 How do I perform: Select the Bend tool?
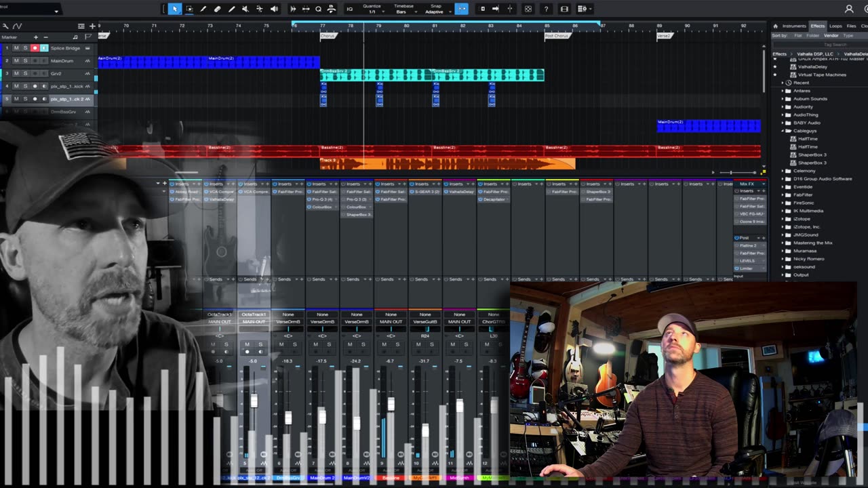260,9
